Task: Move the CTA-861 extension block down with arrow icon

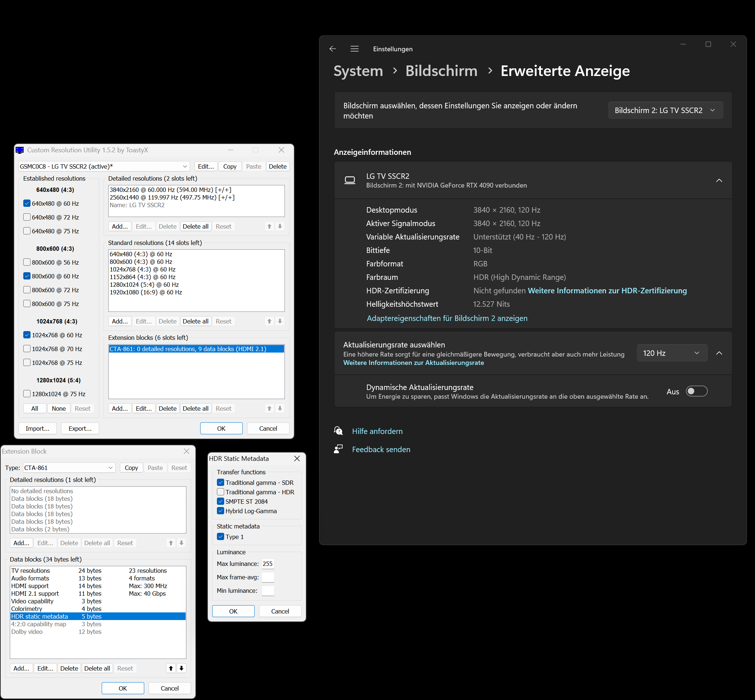Action: click(x=280, y=409)
